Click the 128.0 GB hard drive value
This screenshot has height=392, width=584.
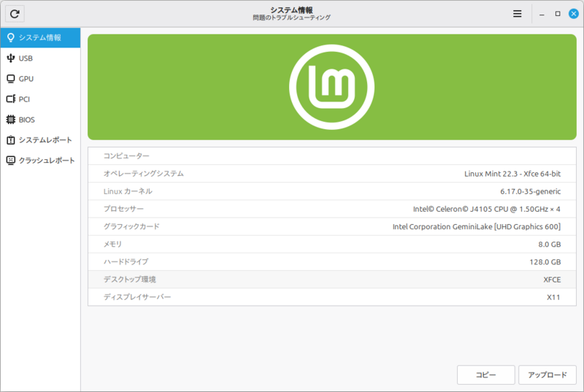[x=545, y=262]
